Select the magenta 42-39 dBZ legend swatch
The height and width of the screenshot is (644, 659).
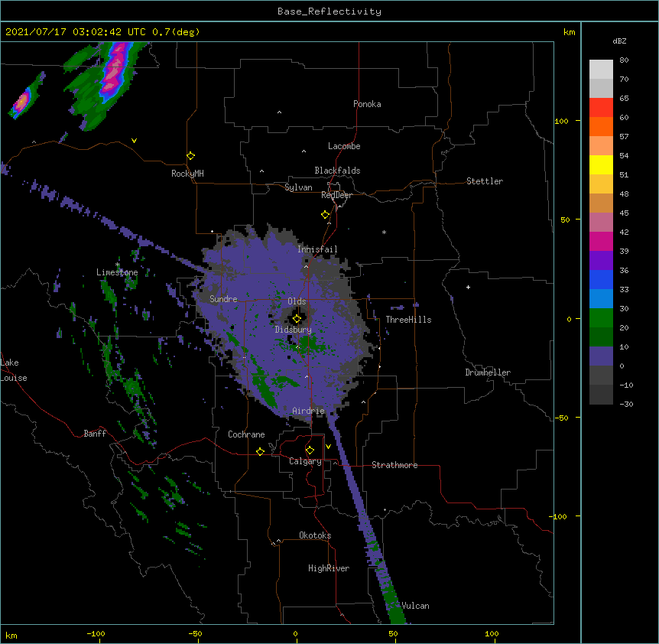coord(601,241)
